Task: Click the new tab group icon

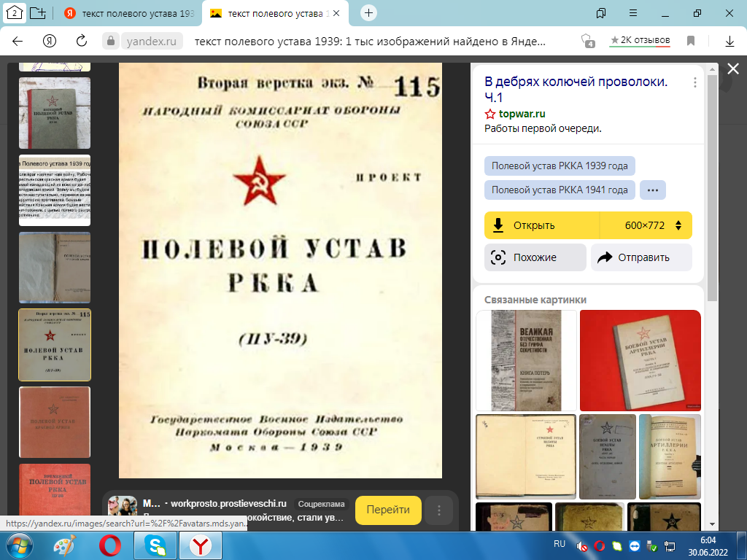Action: pyautogui.click(x=38, y=13)
